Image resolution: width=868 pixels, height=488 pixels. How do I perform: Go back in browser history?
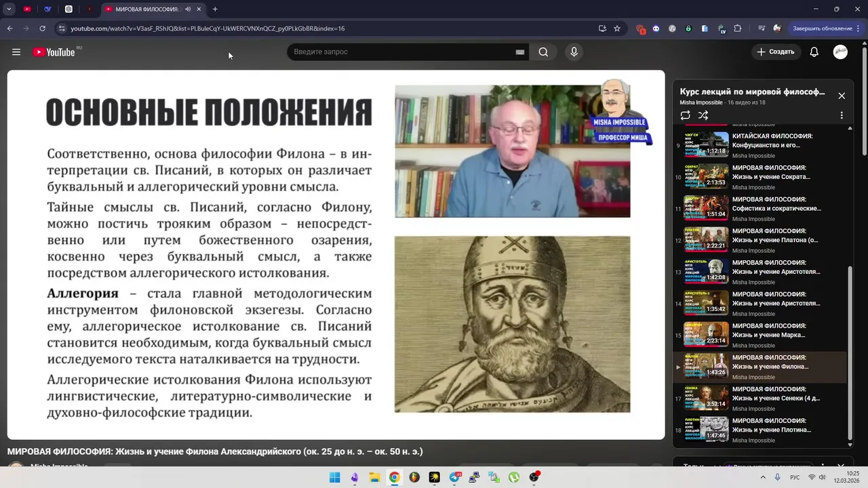9,28
